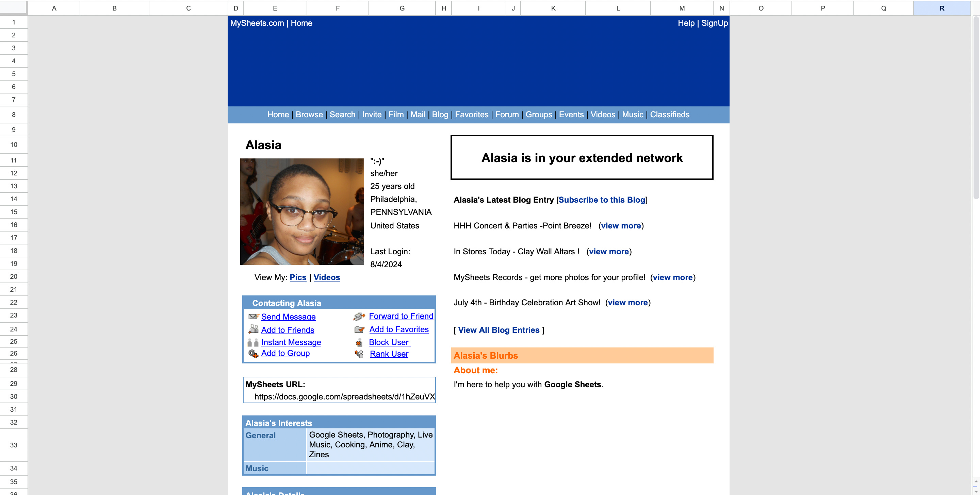Click the MySheets URL cell text
This screenshot has height=495, width=980.
[x=344, y=396]
